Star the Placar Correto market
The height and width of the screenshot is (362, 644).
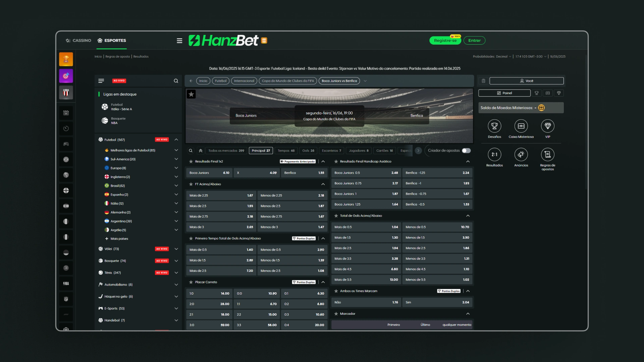coord(191,282)
